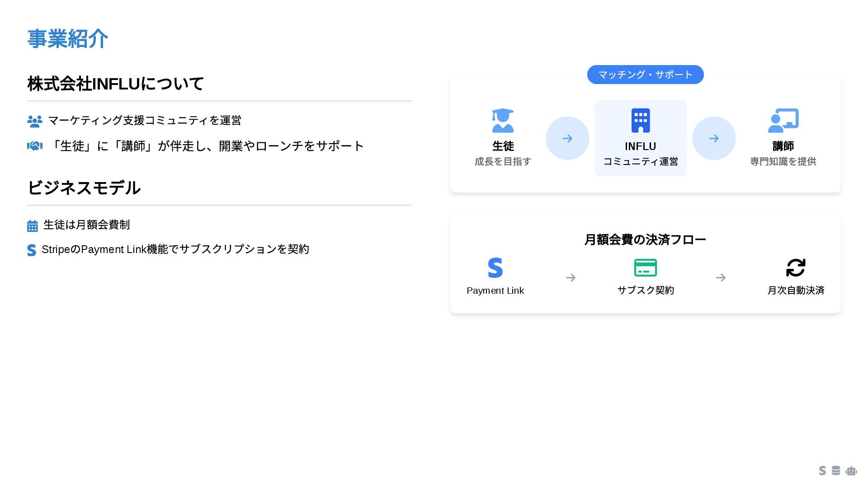The height and width of the screenshot is (488, 868).
Task: Click the green credit card icon above サブスク契約
Action: tap(646, 267)
